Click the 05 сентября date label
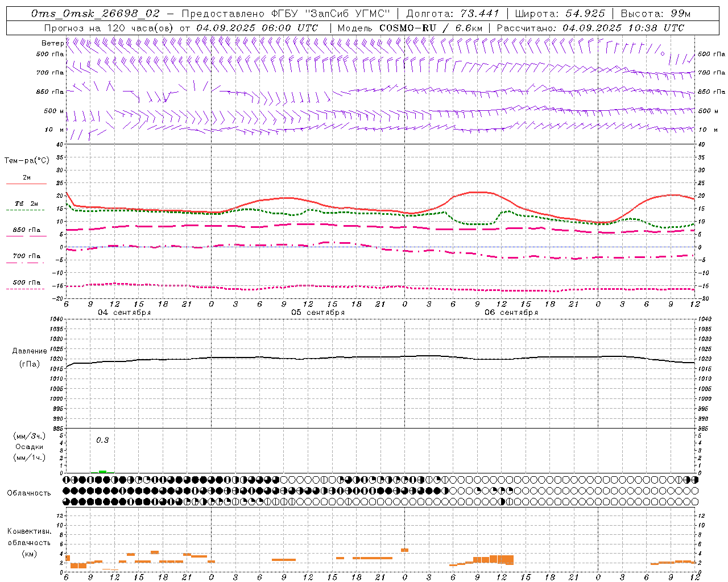This screenshot has height=582, width=728. pos(318,313)
